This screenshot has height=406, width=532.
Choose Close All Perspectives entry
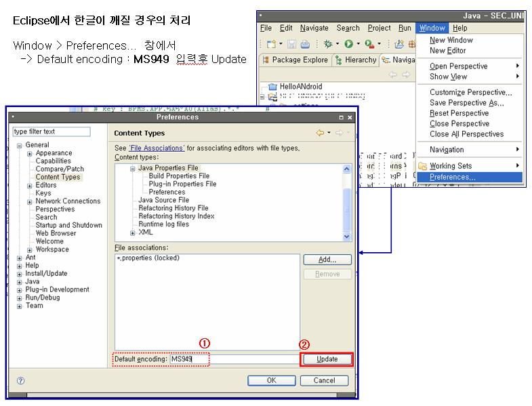tap(466, 134)
